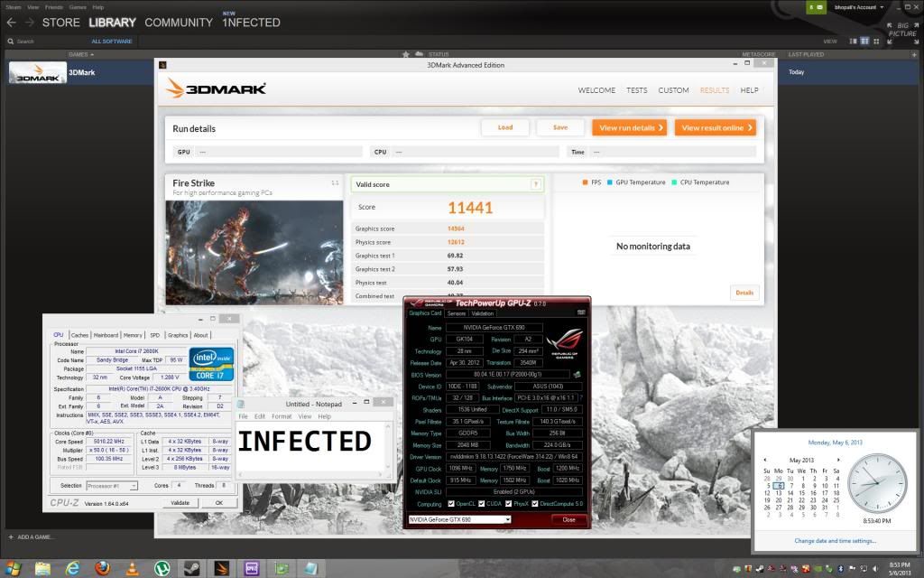This screenshot has width=924, height=578.
Task: Launch Steam Big Picture mode
Action: (902, 33)
